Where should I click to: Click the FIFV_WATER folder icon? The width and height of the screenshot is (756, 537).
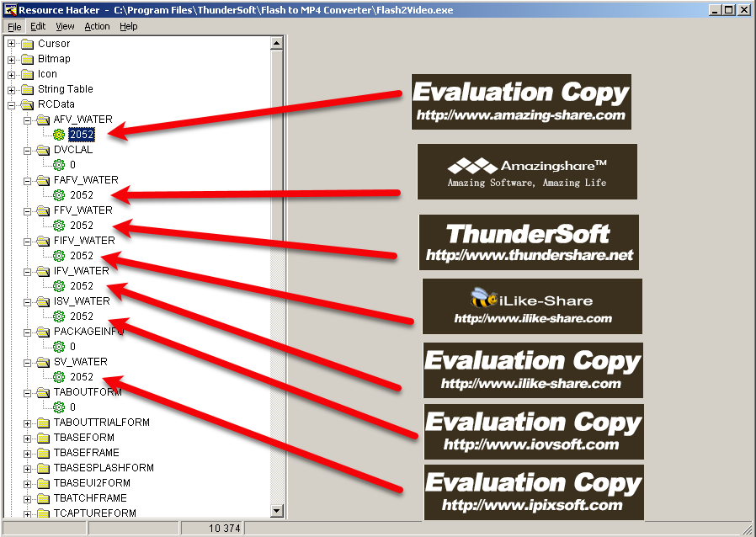coord(44,241)
